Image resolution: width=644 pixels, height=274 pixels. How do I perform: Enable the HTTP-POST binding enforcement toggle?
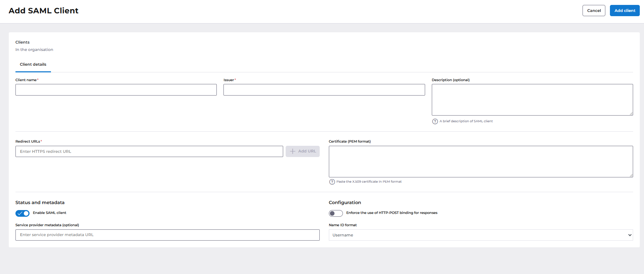[336, 213]
